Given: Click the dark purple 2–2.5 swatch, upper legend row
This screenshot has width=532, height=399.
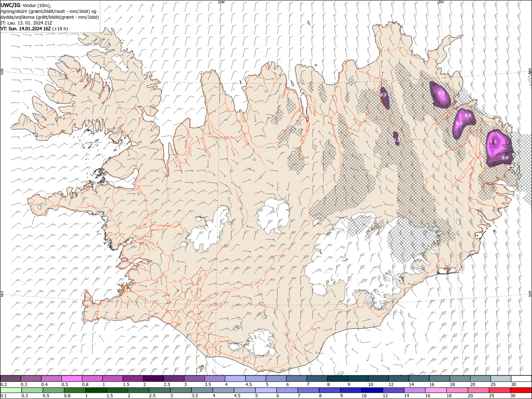Looking at the screenshot, I should tap(153, 379).
